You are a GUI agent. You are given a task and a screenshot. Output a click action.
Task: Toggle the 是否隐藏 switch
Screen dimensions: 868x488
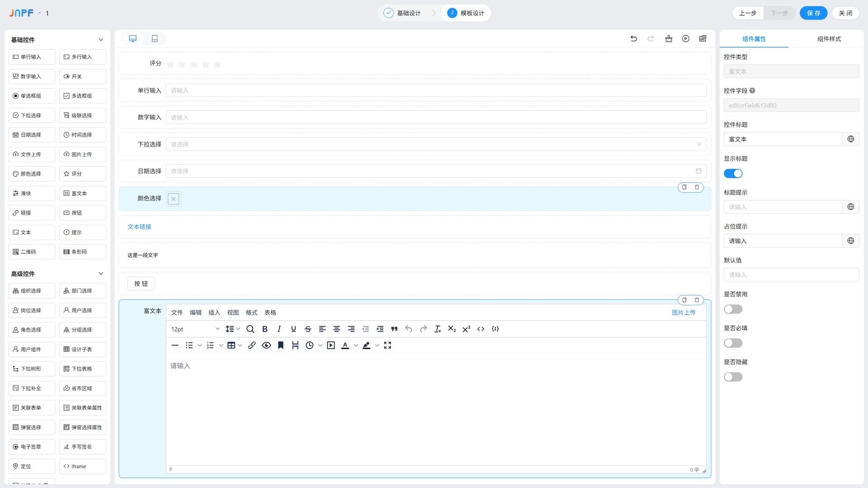click(x=733, y=377)
